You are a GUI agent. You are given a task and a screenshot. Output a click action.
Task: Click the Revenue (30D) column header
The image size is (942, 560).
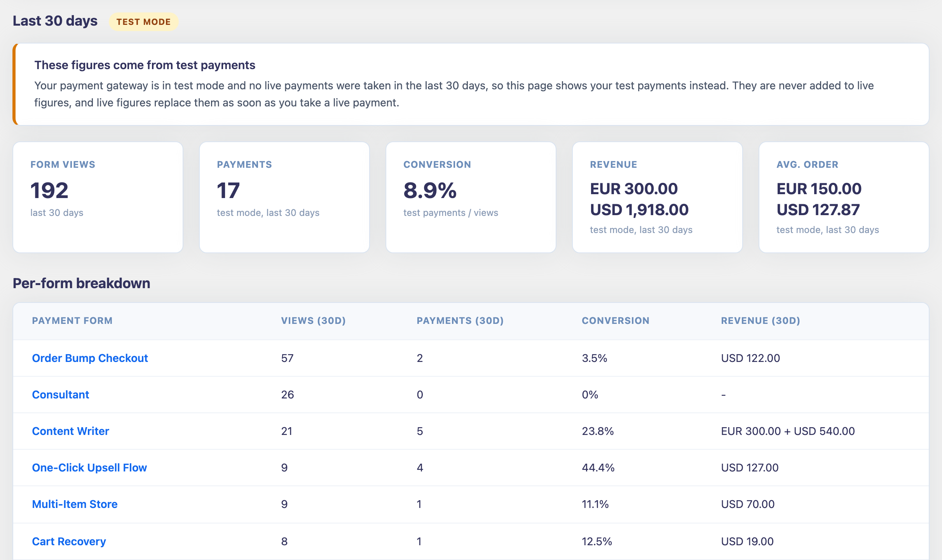point(761,321)
